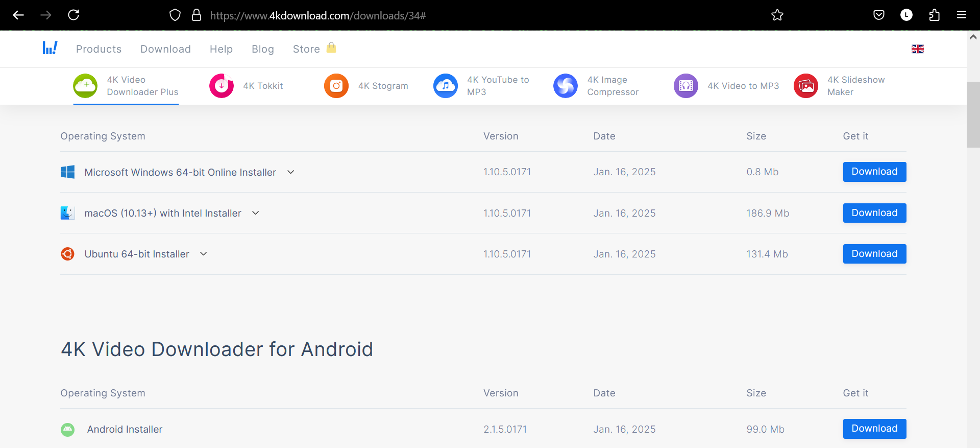Image resolution: width=980 pixels, height=448 pixels.
Task: Click the 4K Download site logo
Action: click(x=50, y=48)
